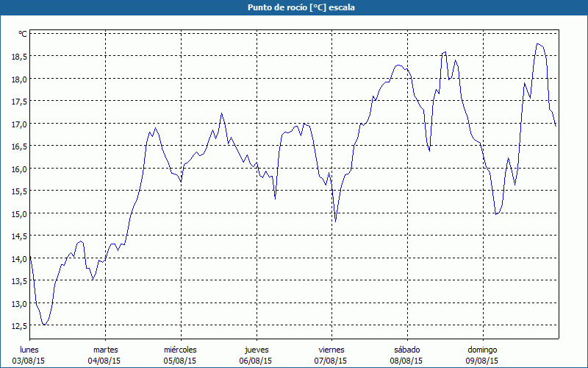Select the "viernes" day label
Screen dimensions: 588x368
pos(331,350)
